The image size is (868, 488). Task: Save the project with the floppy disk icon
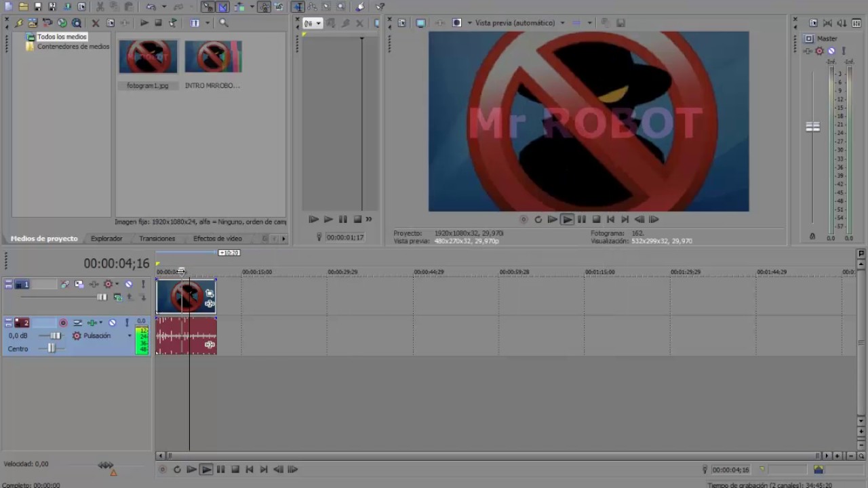(38, 7)
